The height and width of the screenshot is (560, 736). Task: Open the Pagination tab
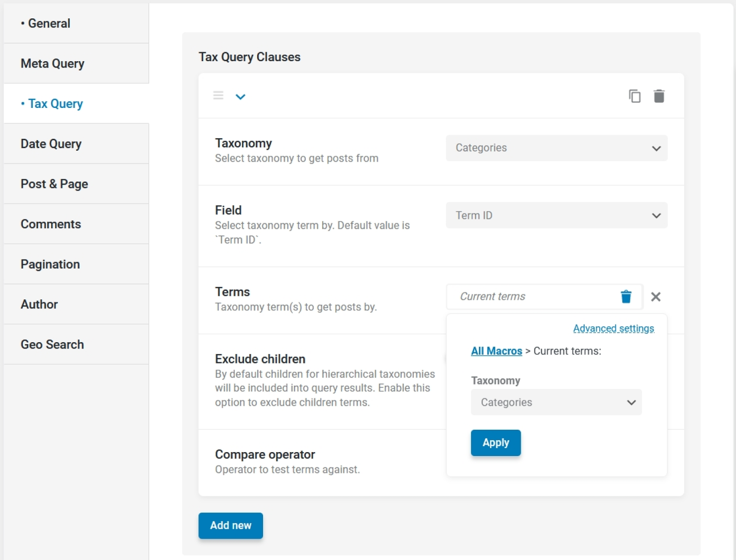(x=76, y=264)
